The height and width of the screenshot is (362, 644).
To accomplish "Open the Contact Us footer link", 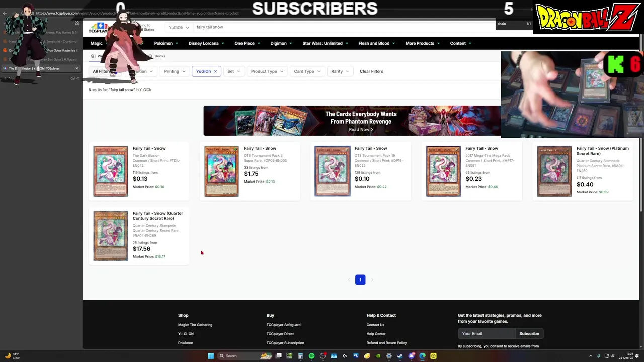I will 375,325.
